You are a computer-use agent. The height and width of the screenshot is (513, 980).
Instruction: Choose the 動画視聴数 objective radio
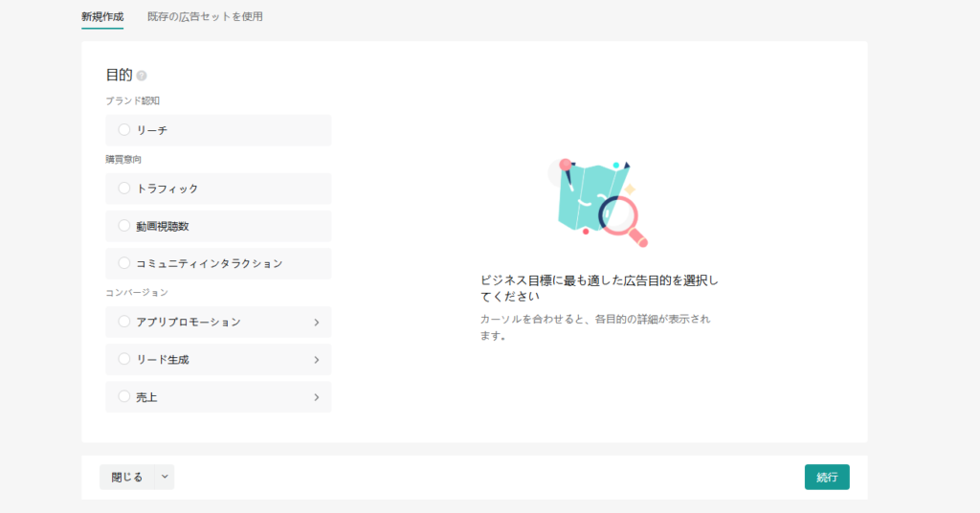124,226
